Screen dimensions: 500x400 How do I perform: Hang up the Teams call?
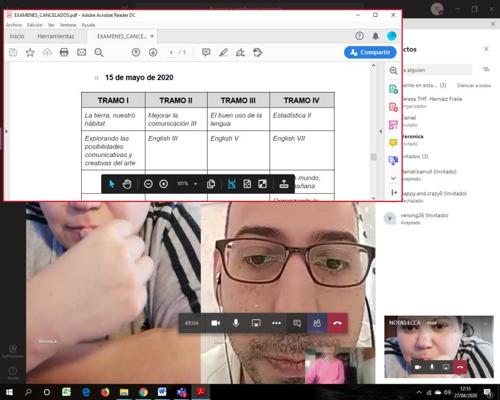pos(337,323)
